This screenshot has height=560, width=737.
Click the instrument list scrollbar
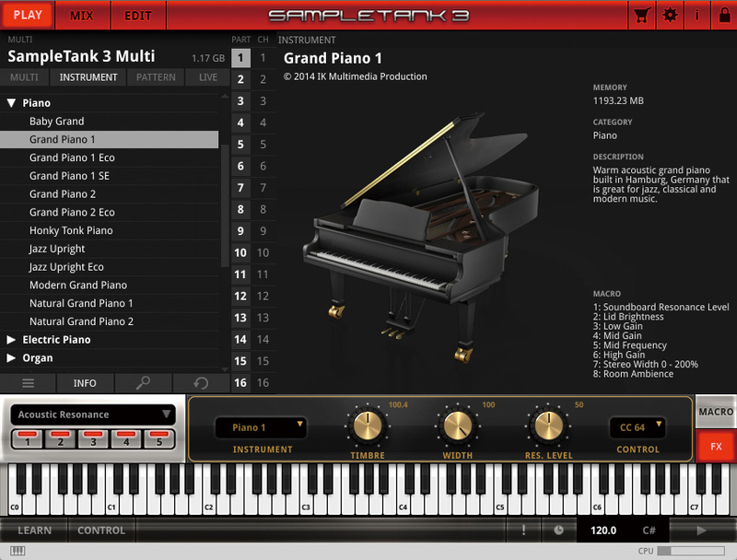click(225, 204)
